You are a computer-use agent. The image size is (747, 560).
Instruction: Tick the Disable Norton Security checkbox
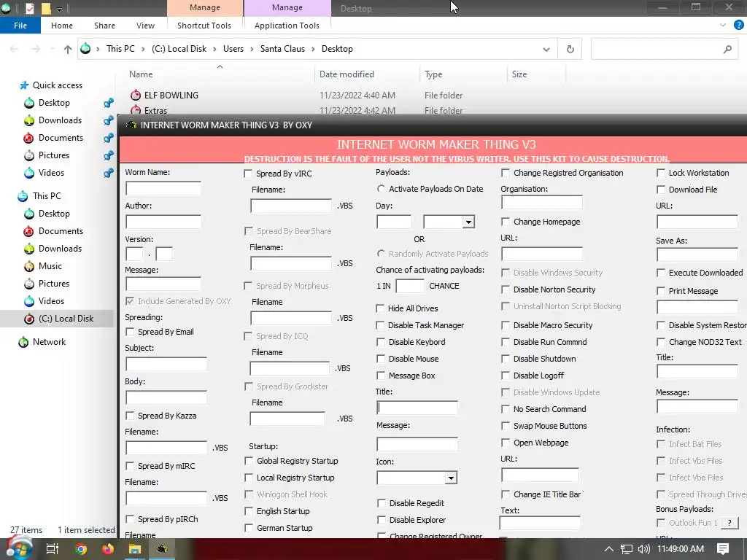[506, 289]
